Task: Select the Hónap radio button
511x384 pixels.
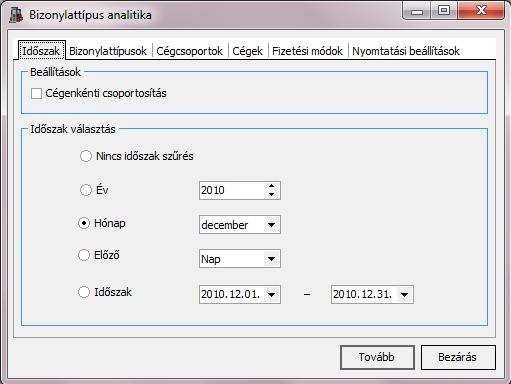Action: [x=84, y=223]
